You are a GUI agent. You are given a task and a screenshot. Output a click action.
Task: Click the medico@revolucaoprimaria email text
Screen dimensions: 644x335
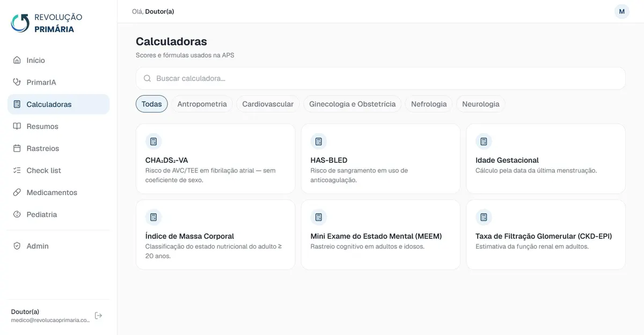50,320
